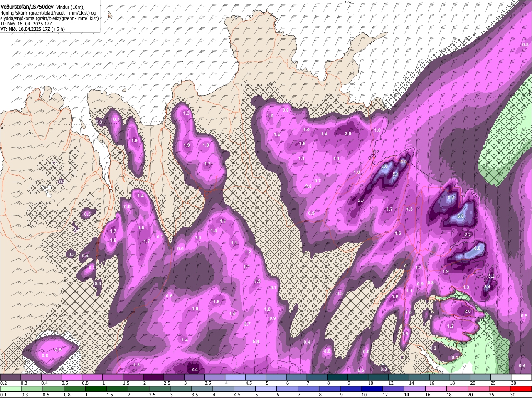Click the rain legend swatch between 0.1 and 0.3

[10, 389]
